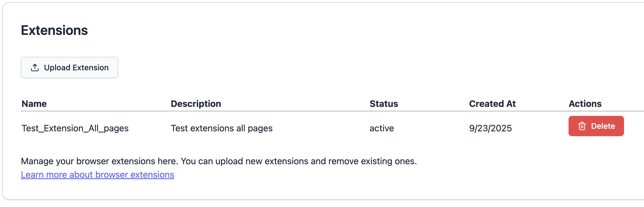This screenshot has width=644, height=207.
Task: Open the Learn more about browser extensions link
Action: click(97, 175)
